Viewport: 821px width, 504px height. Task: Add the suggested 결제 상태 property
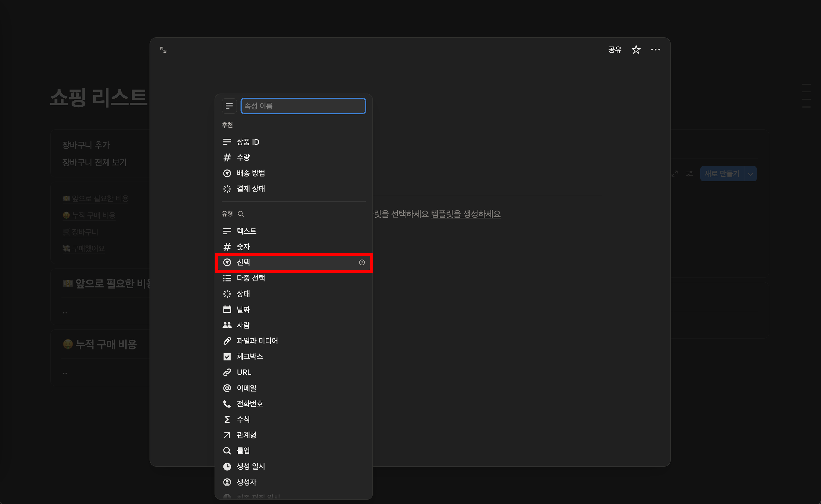[251, 189]
